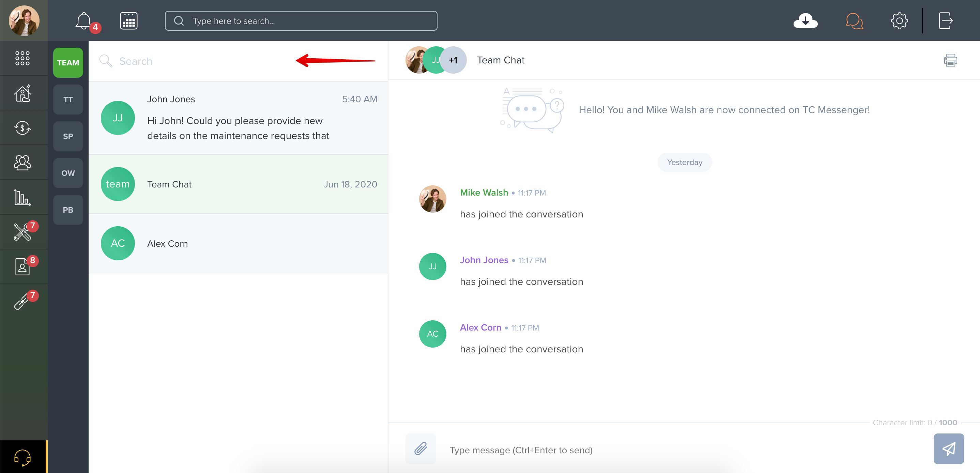Select the TT tab
The width and height of the screenshot is (980, 473).
pyautogui.click(x=68, y=99)
